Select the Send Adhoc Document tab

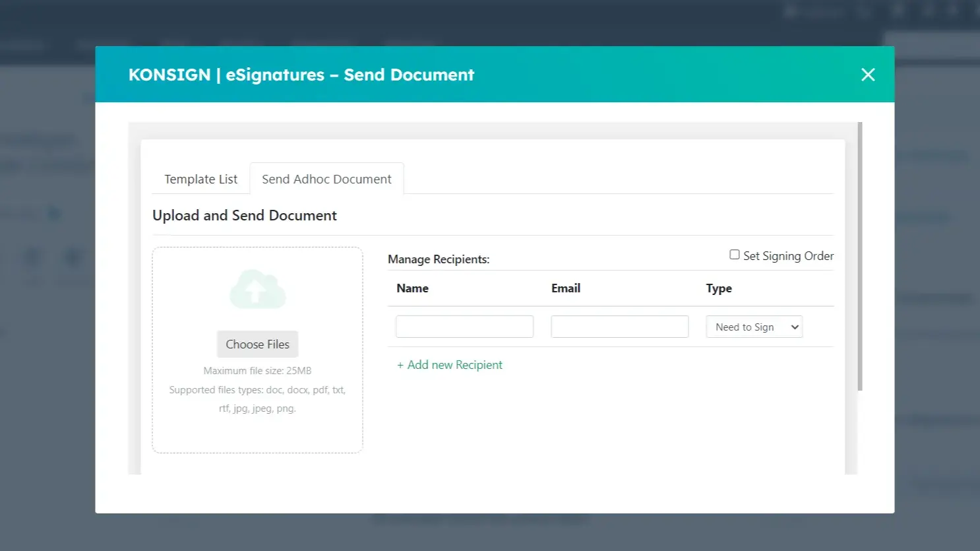[326, 179]
